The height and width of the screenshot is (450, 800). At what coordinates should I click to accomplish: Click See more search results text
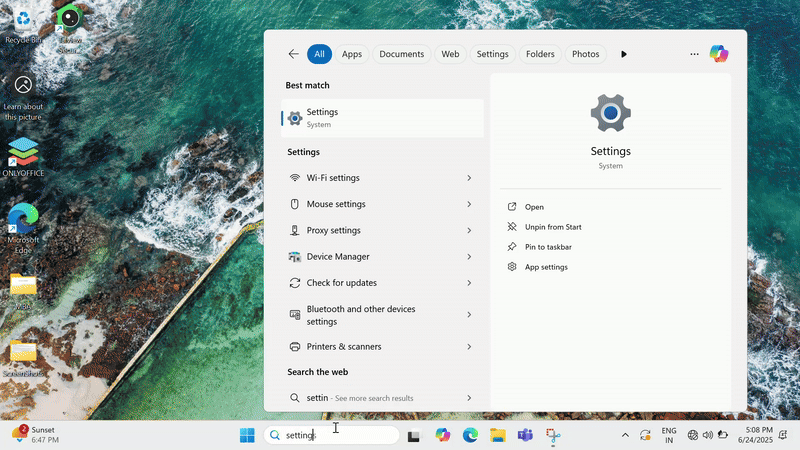pyautogui.click(x=374, y=398)
